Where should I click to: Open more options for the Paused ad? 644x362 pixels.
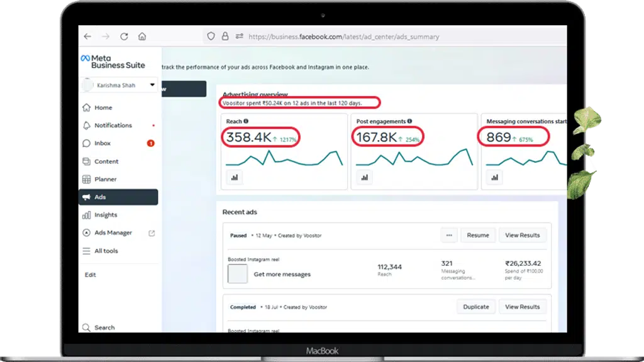(449, 235)
